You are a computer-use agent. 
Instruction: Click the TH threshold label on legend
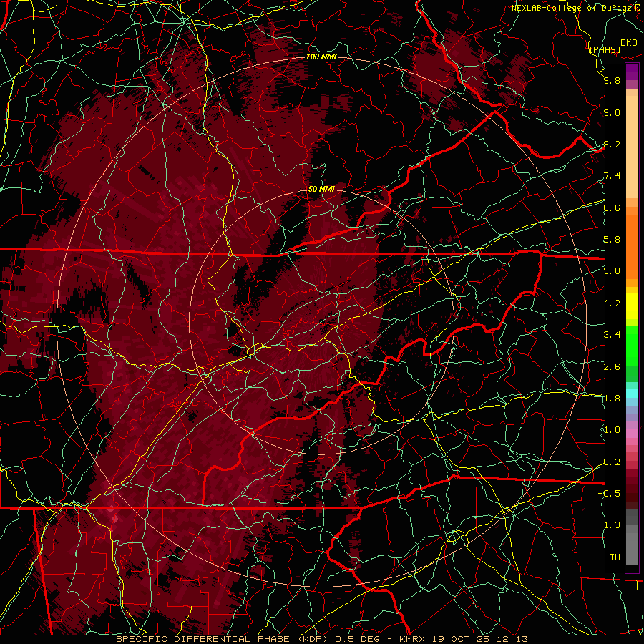(615, 557)
